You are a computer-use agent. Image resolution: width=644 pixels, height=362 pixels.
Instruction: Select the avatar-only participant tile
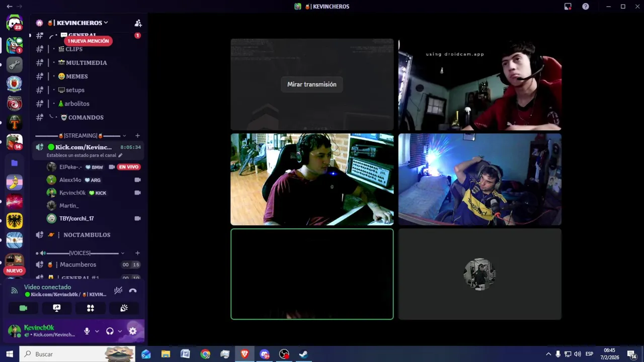480,274
